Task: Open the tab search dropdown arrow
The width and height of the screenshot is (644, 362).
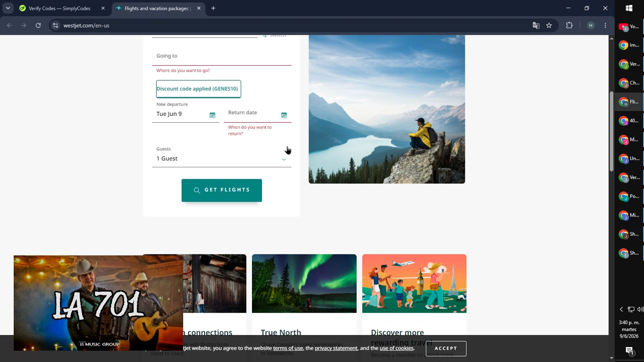Action: pos(8,8)
